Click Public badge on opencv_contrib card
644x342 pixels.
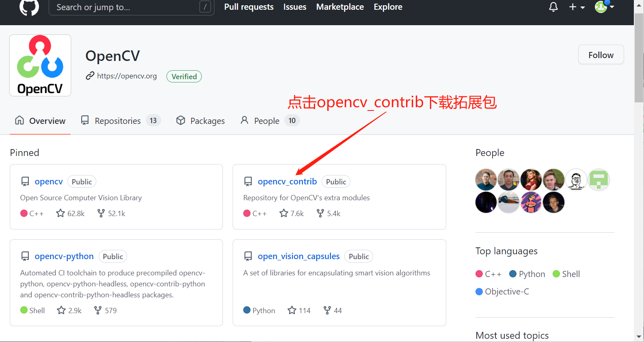[336, 182]
